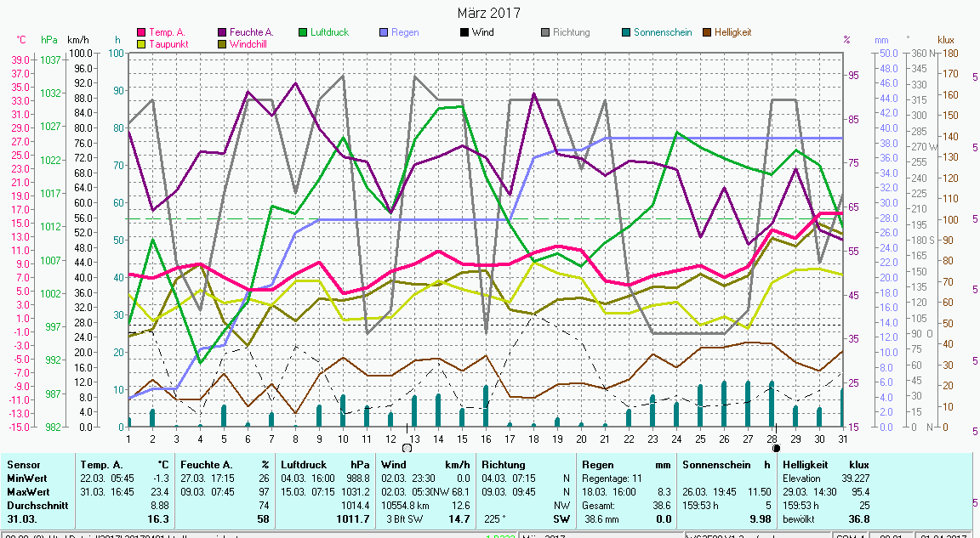Toggle the Sonnenschein series via its teal swatch

(626, 32)
